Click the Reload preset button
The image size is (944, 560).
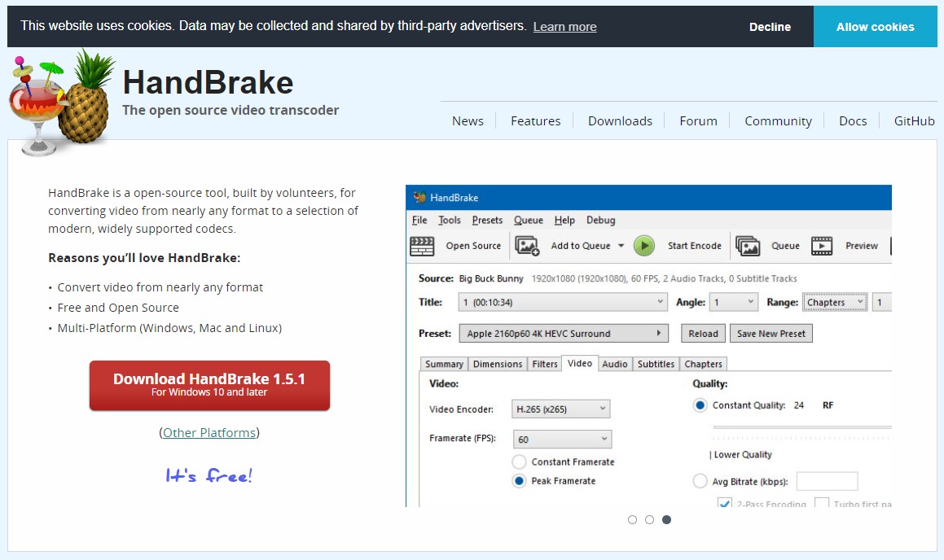pos(703,333)
